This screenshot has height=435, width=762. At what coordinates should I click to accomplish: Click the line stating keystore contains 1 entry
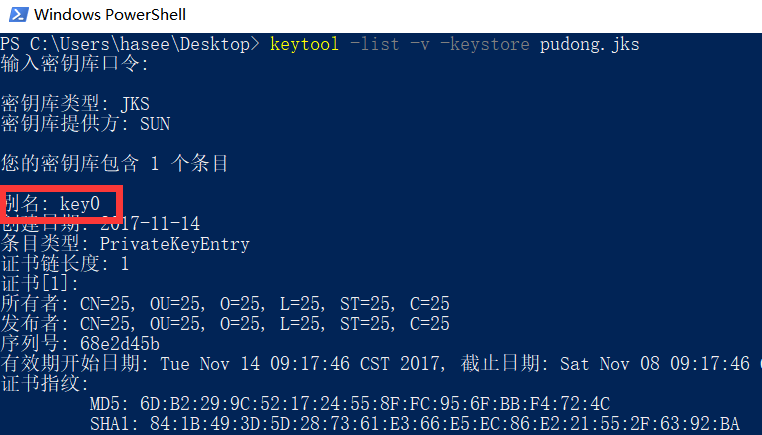[114, 163]
